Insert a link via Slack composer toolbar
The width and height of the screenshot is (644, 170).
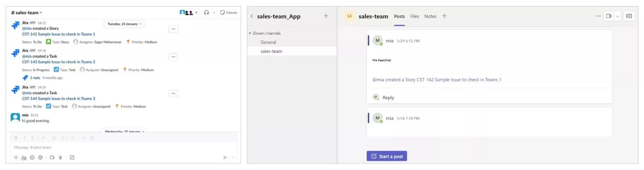point(43,138)
